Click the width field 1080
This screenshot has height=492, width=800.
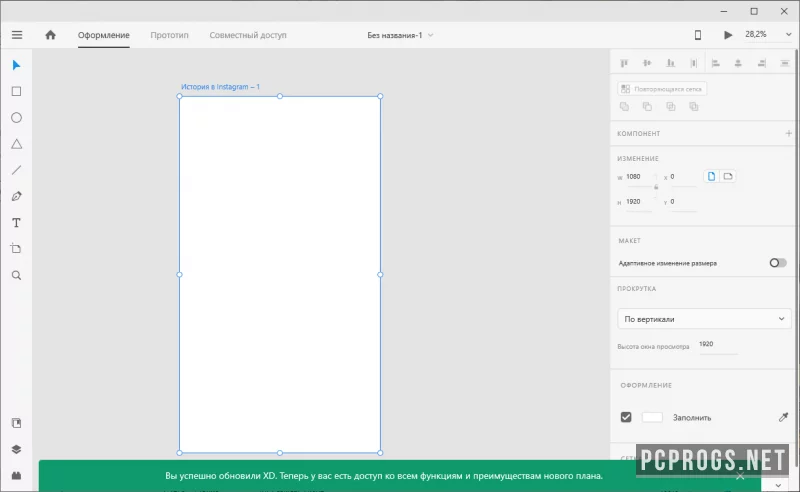639,177
